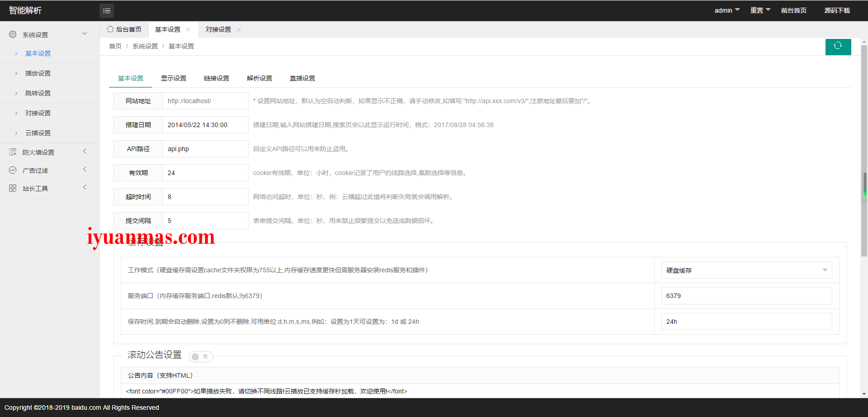Click the 有效期 input field
The image size is (868, 417).
pos(206,173)
